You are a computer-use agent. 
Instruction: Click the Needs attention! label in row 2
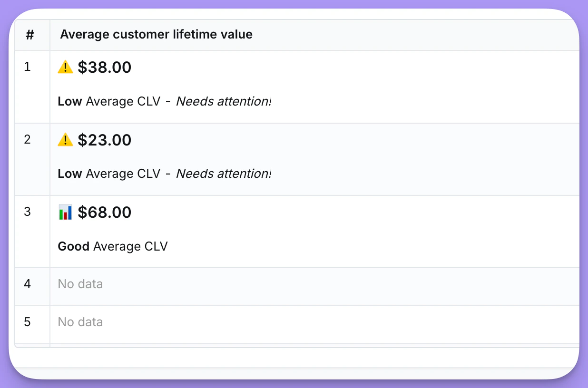pyautogui.click(x=224, y=173)
